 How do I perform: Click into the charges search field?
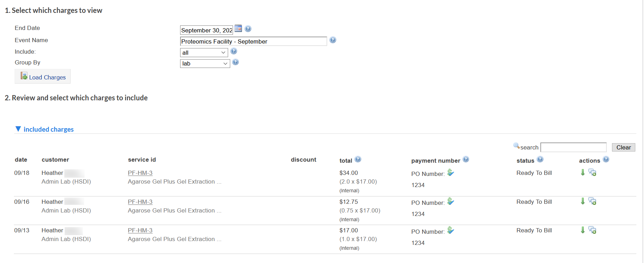click(x=573, y=147)
